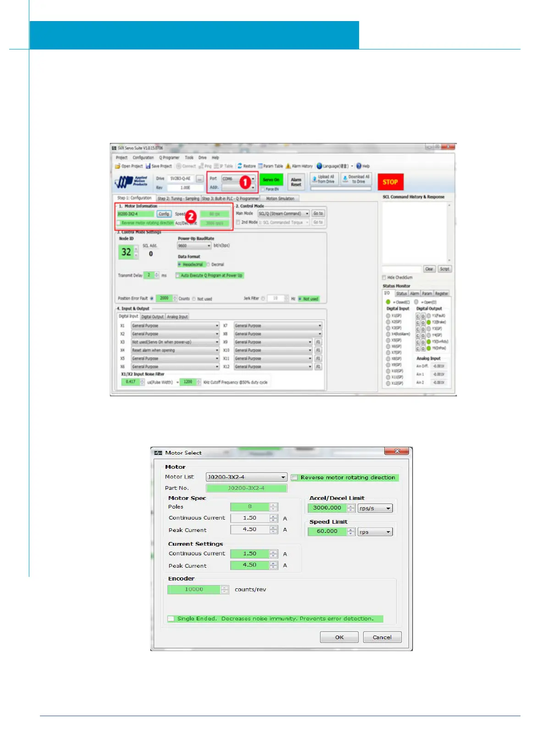The image size is (559, 756).
Task: Toggle the Force EN checkbox
Action: point(263,189)
